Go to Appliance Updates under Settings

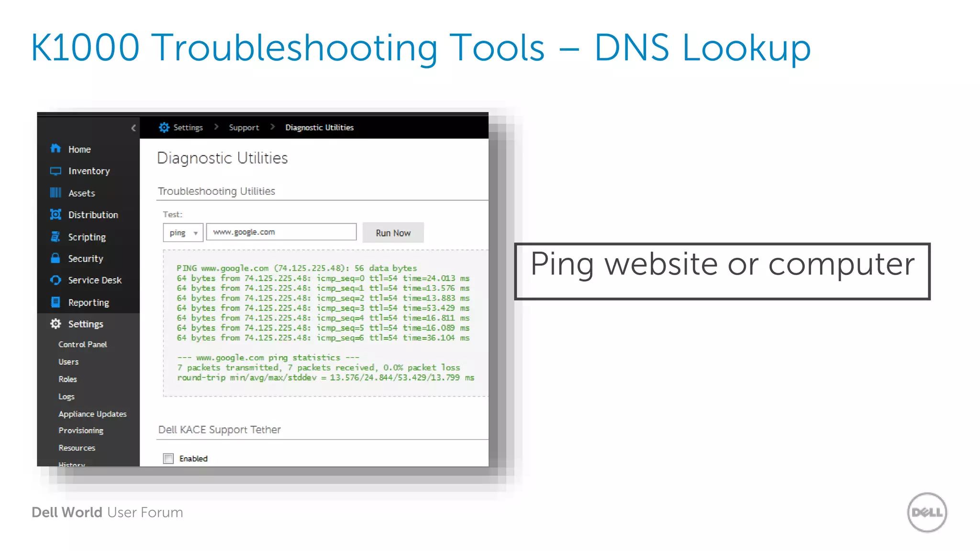92,414
